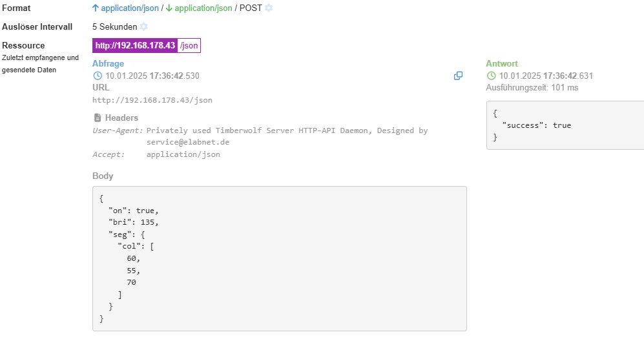Click the Antwort timestamp clock icon

click(491, 76)
